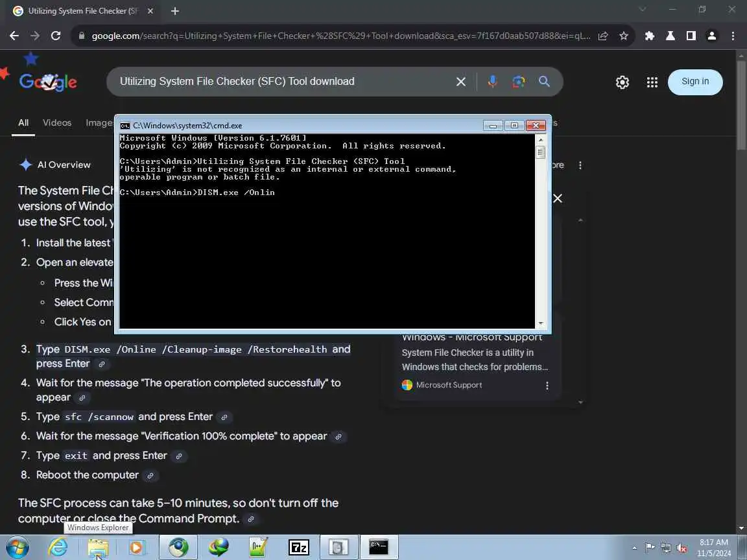Expand sources panel with the down arrow
This screenshot has height=560, width=747.
click(580, 402)
